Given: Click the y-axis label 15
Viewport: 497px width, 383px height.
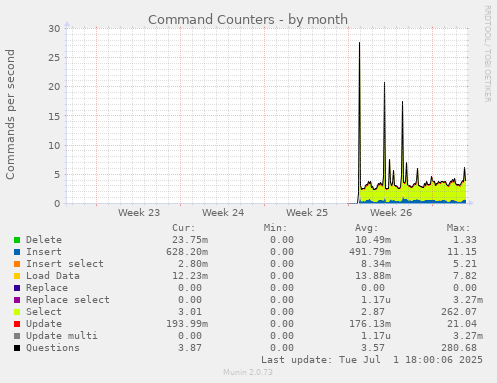Looking at the screenshot, I should 54,116.
